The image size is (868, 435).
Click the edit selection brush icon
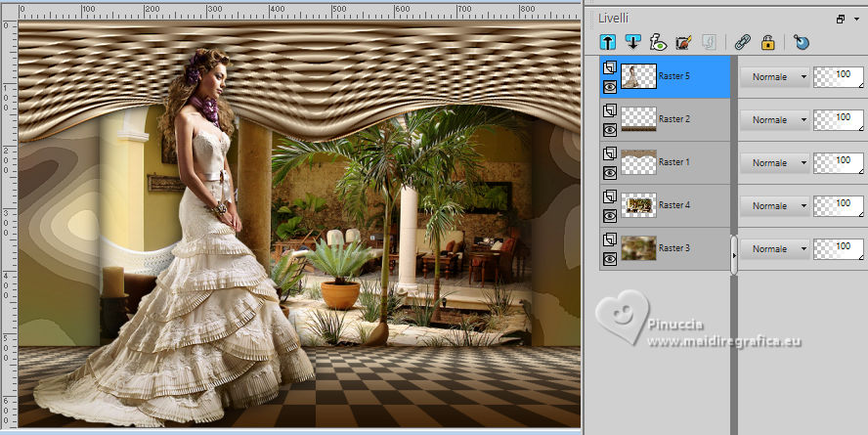(683, 42)
